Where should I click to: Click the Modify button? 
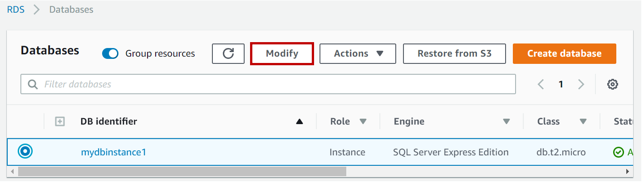point(282,53)
